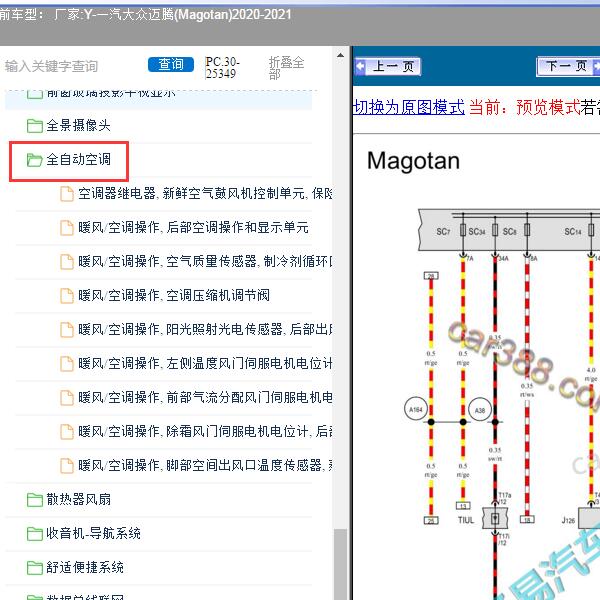This screenshot has width=600, height=600.
Task: Click the 切换为原图模式 link
Action: tap(409, 108)
